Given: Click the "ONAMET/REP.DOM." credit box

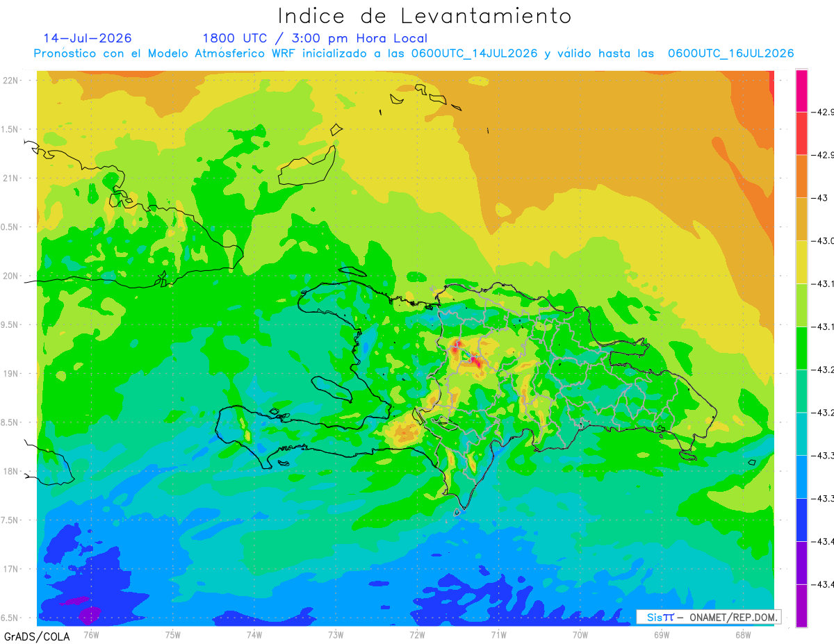Looking at the screenshot, I should pos(708,617).
